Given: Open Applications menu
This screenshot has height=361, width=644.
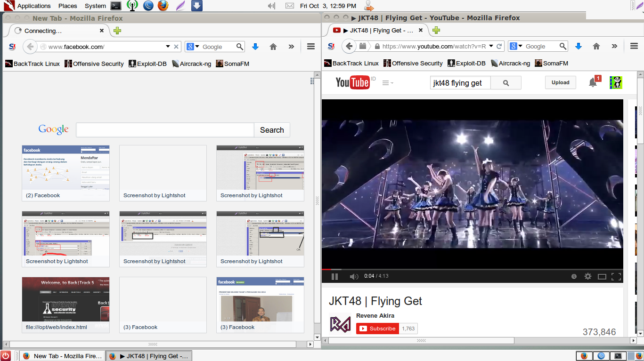Looking at the screenshot, I should [x=34, y=6].
